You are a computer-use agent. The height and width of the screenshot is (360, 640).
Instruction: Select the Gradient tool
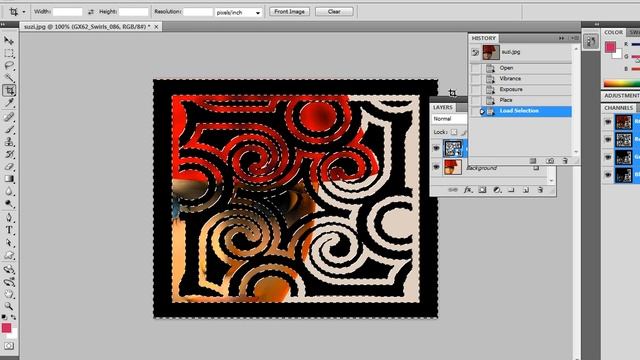pyautogui.click(x=9, y=179)
